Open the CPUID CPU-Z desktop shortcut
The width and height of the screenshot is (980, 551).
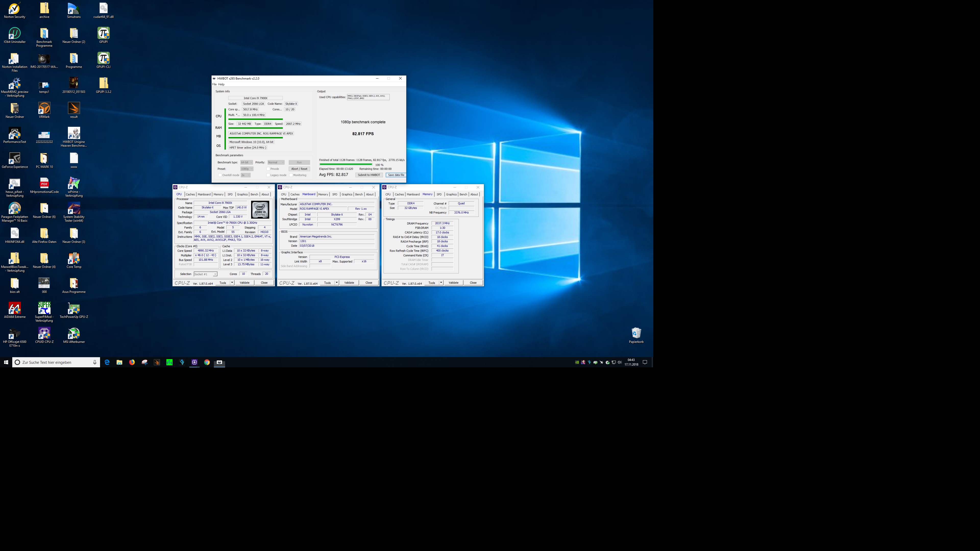(x=44, y=335)
